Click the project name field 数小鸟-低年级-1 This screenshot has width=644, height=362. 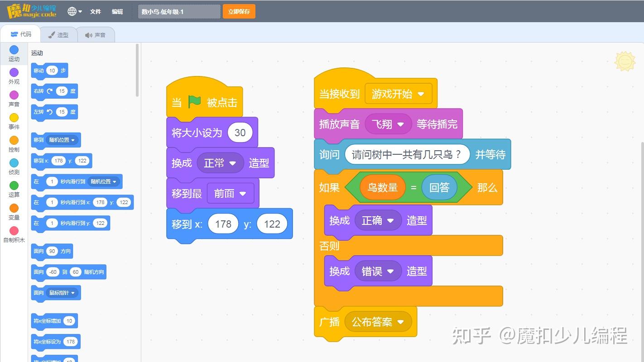click(178, 11)
